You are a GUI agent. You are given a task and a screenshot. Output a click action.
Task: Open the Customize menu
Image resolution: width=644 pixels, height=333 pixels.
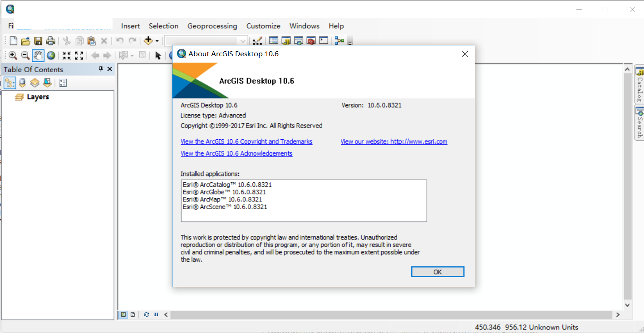coord(263,26)
